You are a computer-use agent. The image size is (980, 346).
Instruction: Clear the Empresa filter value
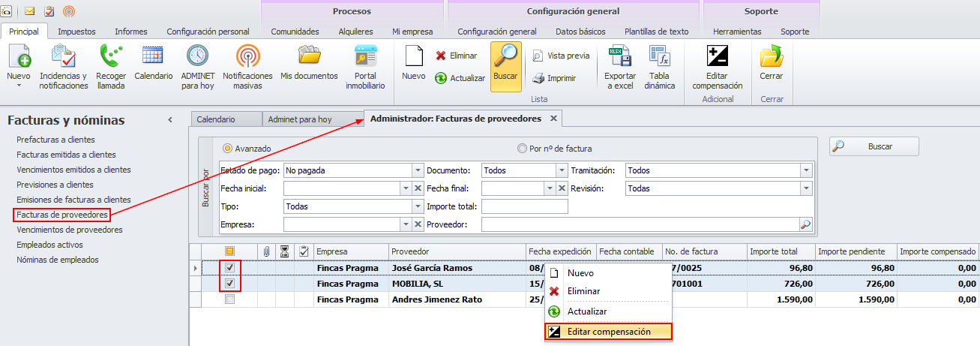click(418, 224)
